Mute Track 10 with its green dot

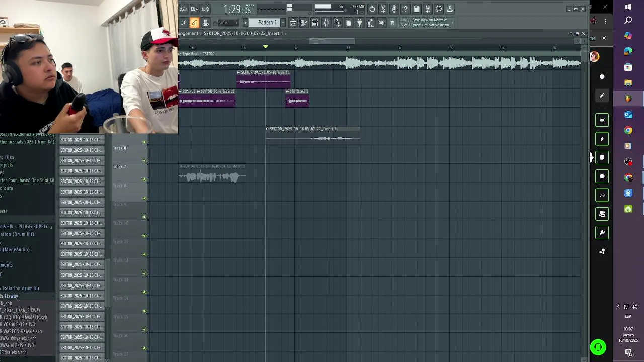click(x=145, y=236)
